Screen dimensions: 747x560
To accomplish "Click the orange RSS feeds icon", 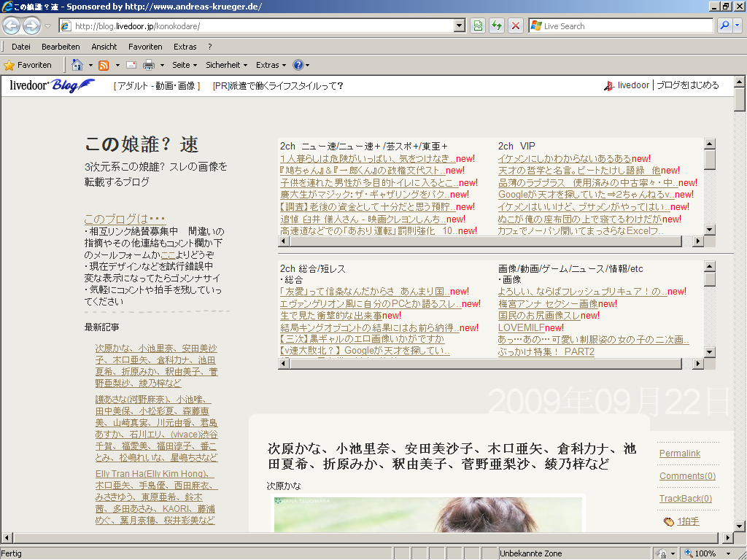I will click(104, 65).
